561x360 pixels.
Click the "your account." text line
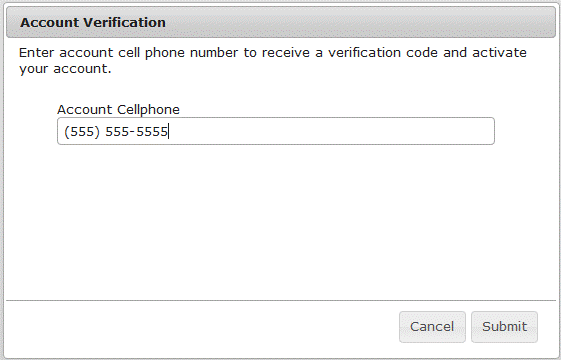pos(65,69)
